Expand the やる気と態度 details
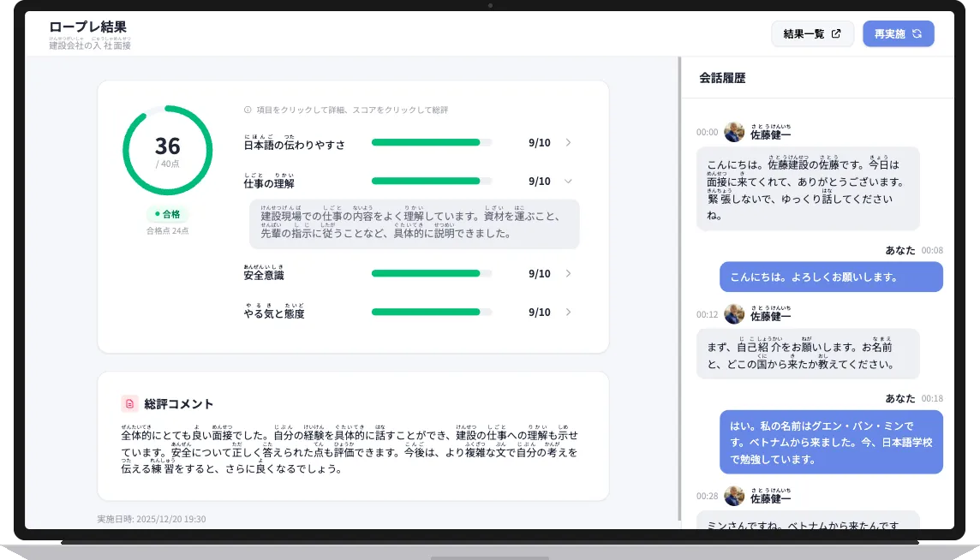980x560 pixels. [x=568, y=313]
